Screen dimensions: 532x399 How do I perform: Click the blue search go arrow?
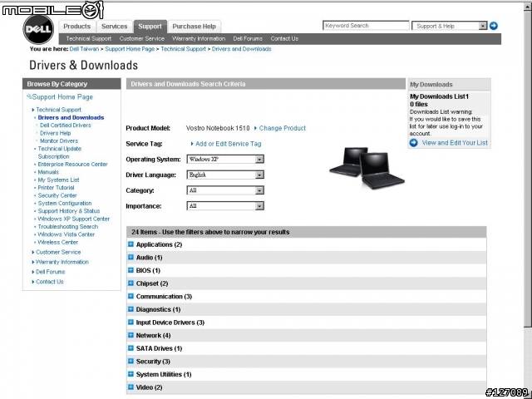pos(494,26)
